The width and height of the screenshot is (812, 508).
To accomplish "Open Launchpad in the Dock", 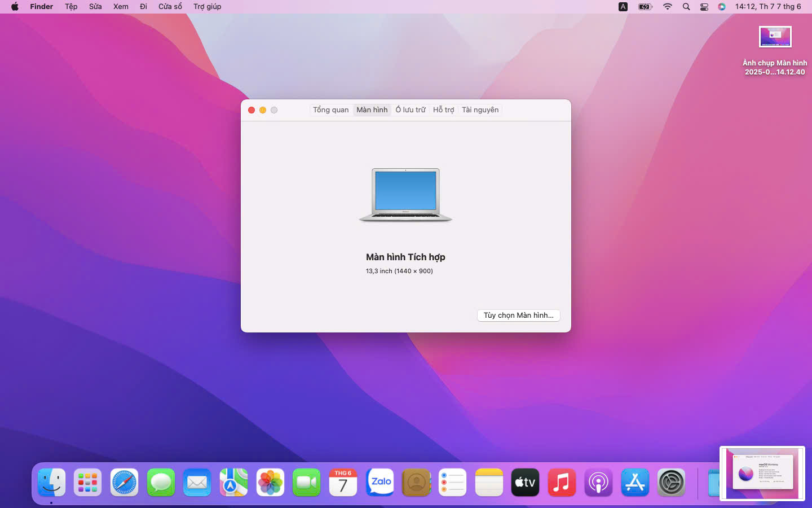I will pos(87,483).
